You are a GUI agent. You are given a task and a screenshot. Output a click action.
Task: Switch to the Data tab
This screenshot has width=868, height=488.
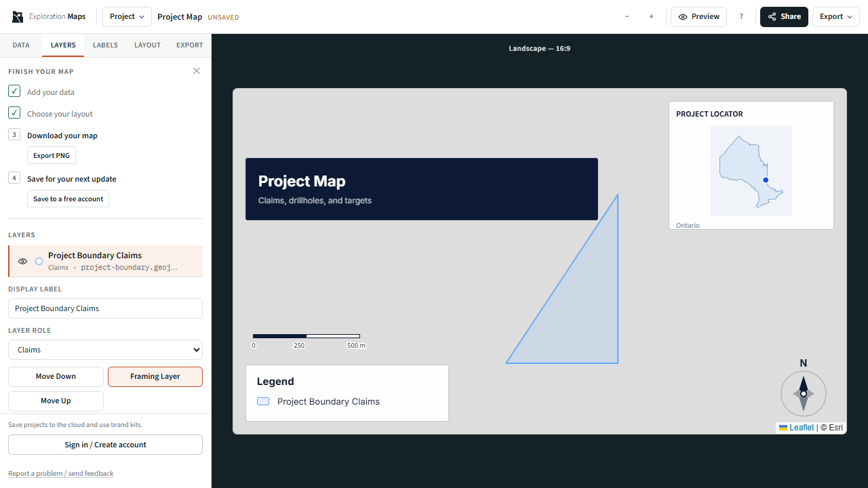click(x=21, y=45)
